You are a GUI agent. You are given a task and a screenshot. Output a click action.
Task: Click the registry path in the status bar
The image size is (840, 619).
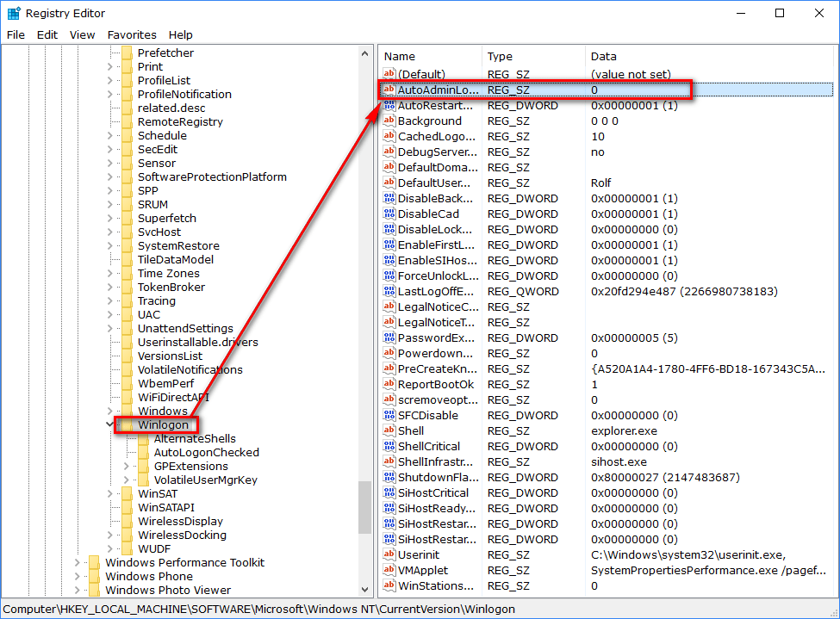click(x=259, y=609)
